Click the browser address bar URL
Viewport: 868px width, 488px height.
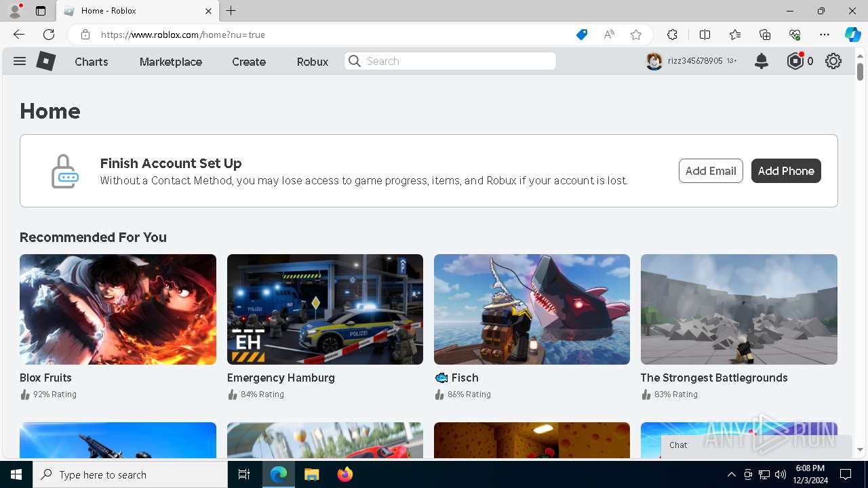pyautogui.click(x=183, y=35)
